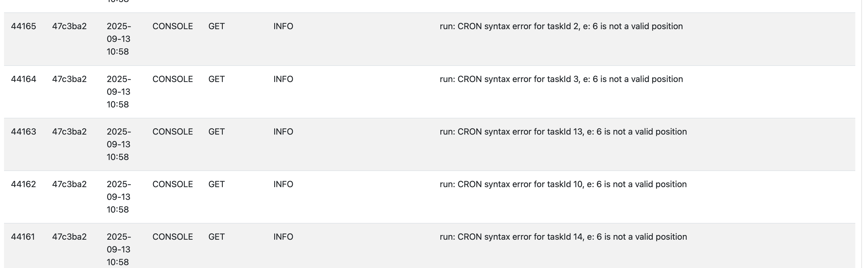Image resolution: width=868 pixels, height=268 pixels.
Task: Click INFO level in row 44161
Action: coord(283,237)
